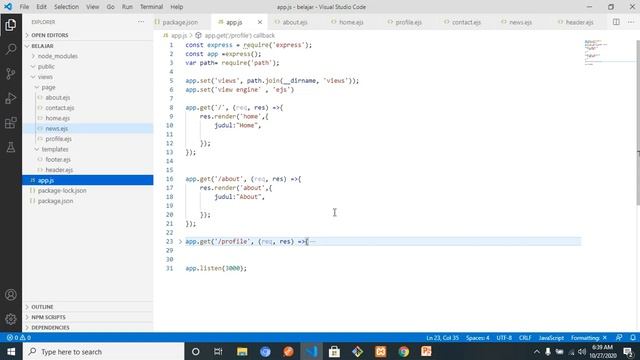The height and width of the screenshot is (360, 640).
Task: Unfold the collapsed code at line 23
Action: [180, 242]
